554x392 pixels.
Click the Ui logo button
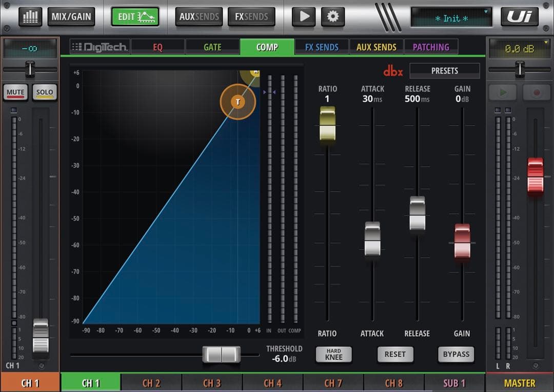point(519,16)
